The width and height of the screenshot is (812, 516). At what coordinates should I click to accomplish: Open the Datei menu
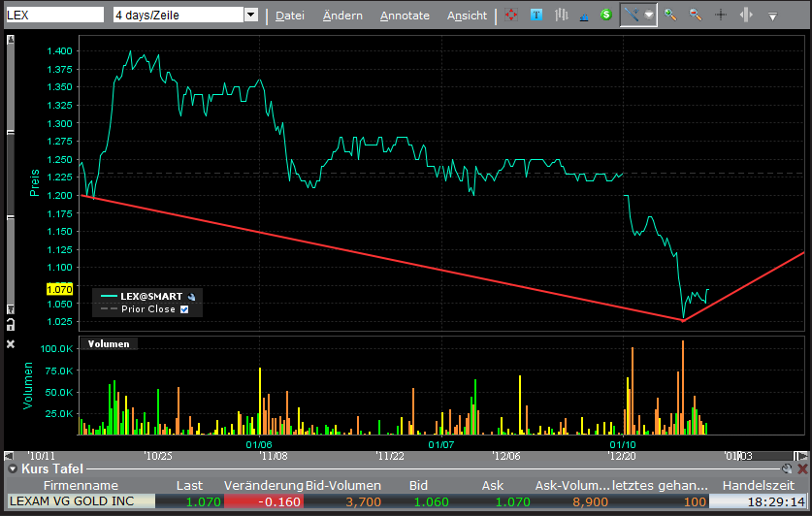[x=289, y=16]
